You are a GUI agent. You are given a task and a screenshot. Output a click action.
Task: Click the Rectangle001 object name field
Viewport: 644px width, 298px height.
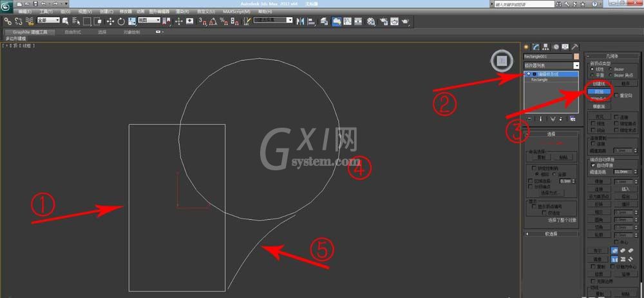point(548,56)
